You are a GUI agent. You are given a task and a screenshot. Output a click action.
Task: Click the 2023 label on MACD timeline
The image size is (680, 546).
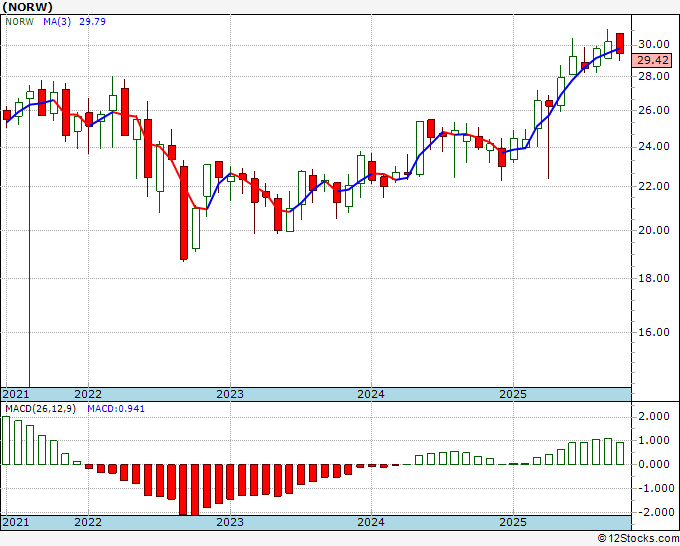(x=230, y=522)
